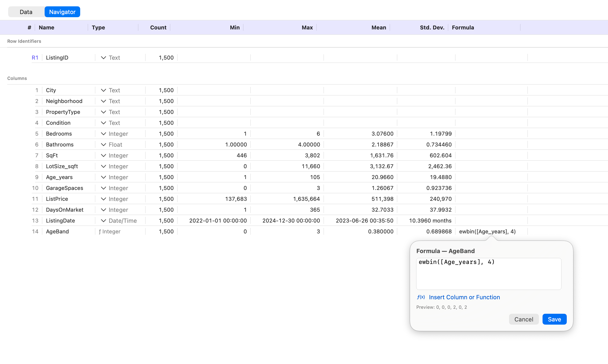
Task: Click into the formula text editor
Action: (488, 274)
